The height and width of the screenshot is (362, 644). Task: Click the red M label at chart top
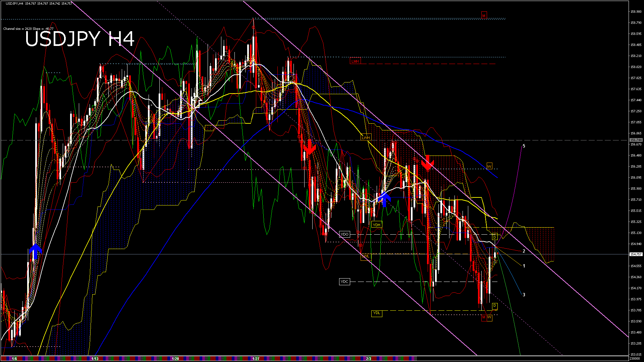pyautogui.click(x=484, y=15)
